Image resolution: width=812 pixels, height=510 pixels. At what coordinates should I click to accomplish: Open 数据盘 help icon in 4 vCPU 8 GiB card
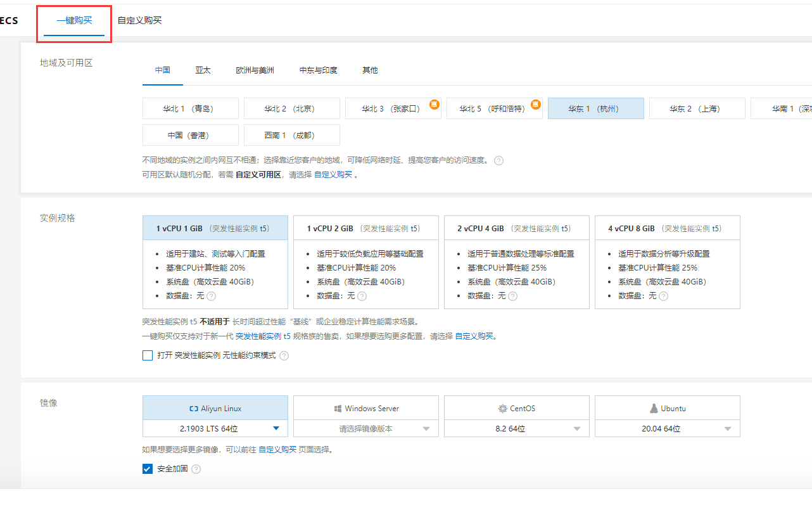(x=663, y=296)
